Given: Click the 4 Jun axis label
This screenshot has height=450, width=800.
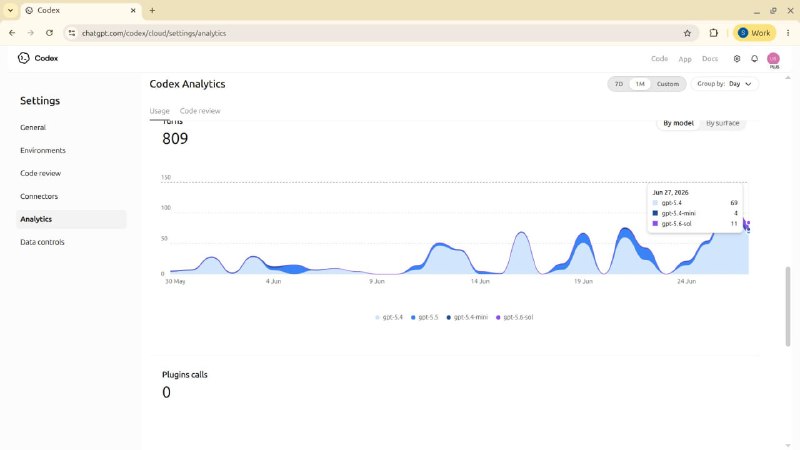Looking at the screenshot, I should [x=273, y=281].
